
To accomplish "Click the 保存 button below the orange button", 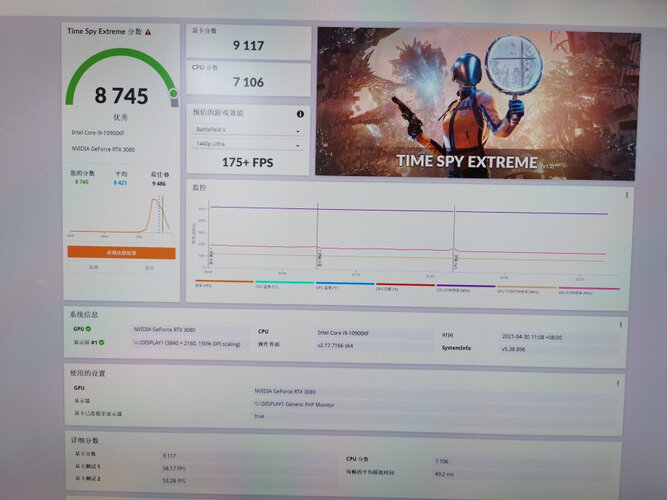I will tap(149, 268).
